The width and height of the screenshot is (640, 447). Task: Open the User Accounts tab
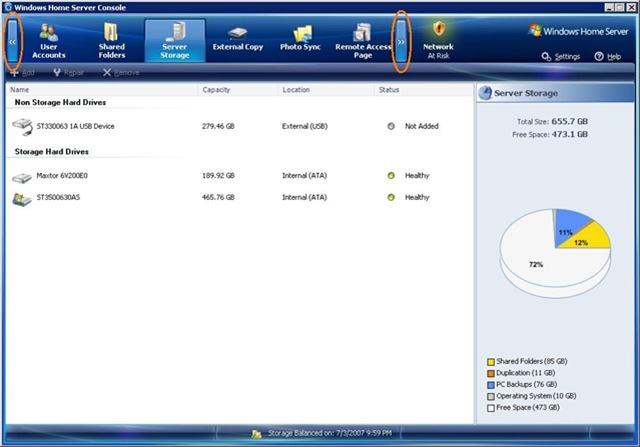click(x=49, y=41)
